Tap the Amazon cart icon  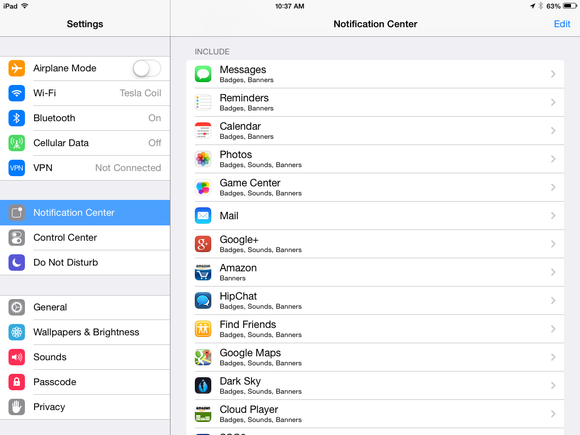(203, 272)
